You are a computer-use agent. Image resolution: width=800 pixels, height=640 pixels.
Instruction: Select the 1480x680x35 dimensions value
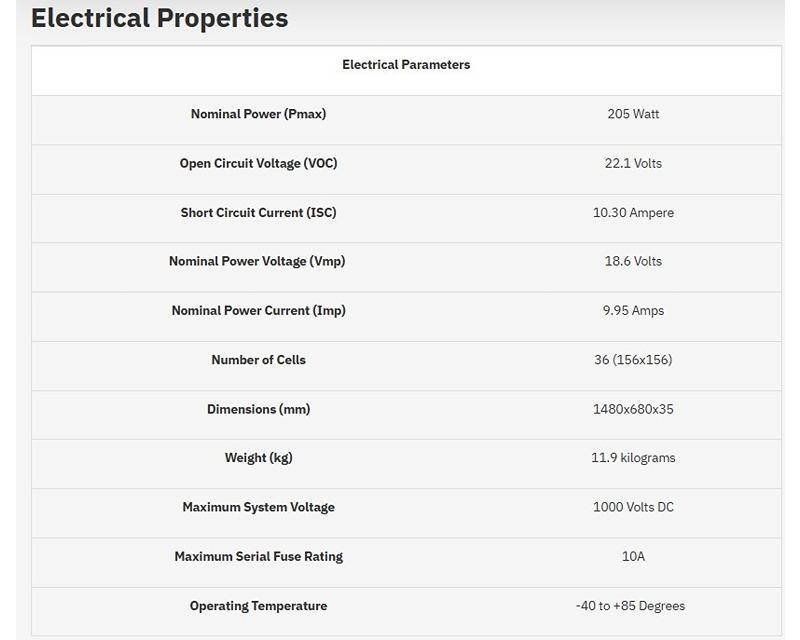pos(633,409)
